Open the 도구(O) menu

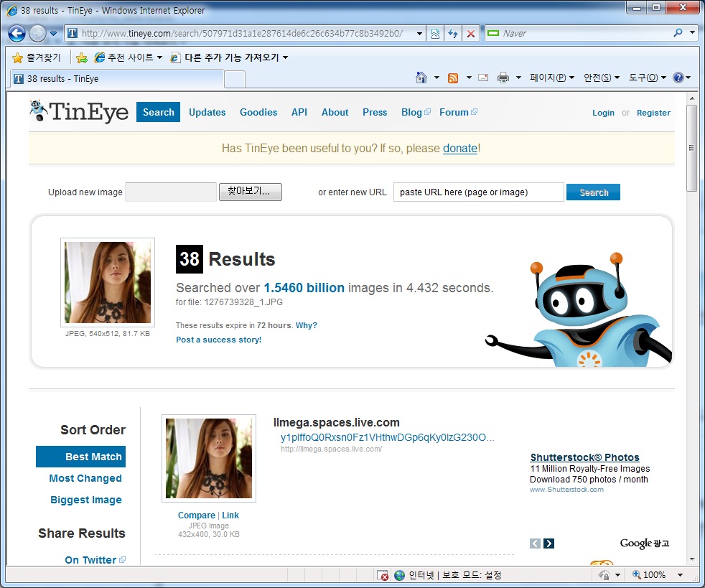(x=647, y=78)
